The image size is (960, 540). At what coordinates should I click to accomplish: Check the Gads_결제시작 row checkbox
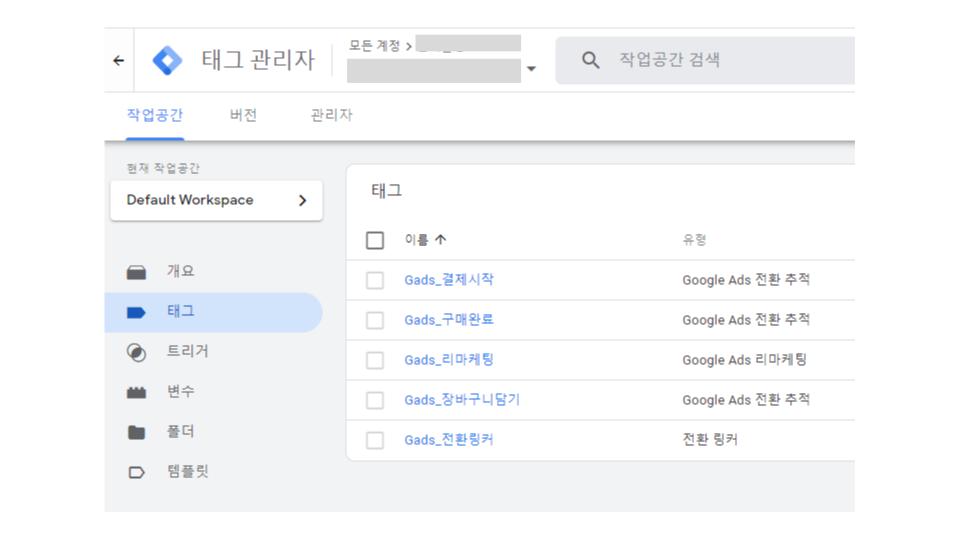375,280
